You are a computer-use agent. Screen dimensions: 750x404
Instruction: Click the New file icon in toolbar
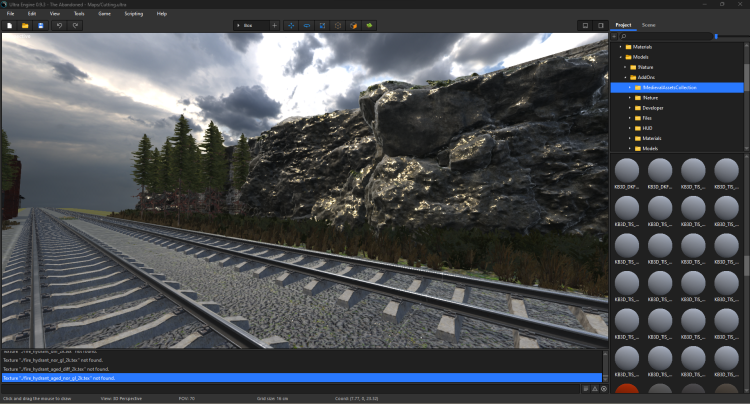(x=9, y=25)
